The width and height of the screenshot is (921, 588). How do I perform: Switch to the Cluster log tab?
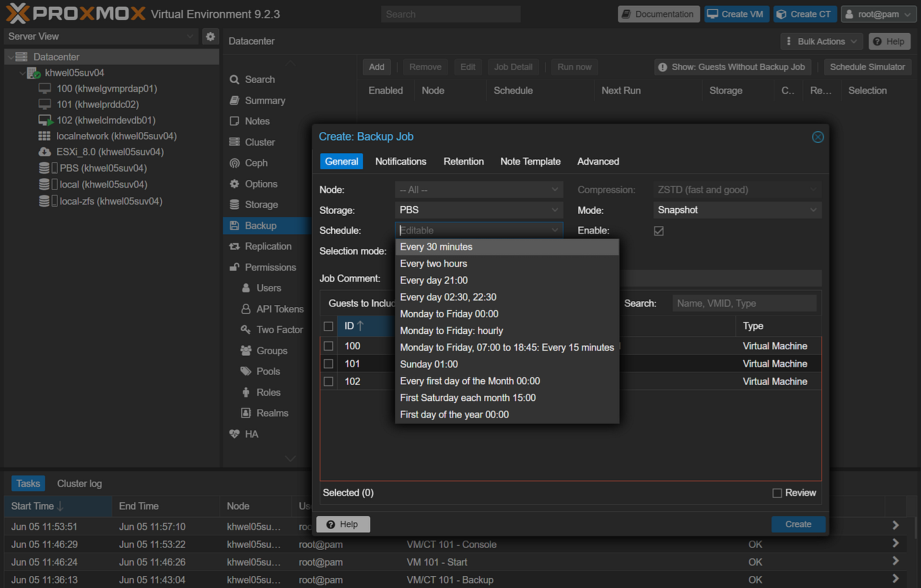pos(80,484)
